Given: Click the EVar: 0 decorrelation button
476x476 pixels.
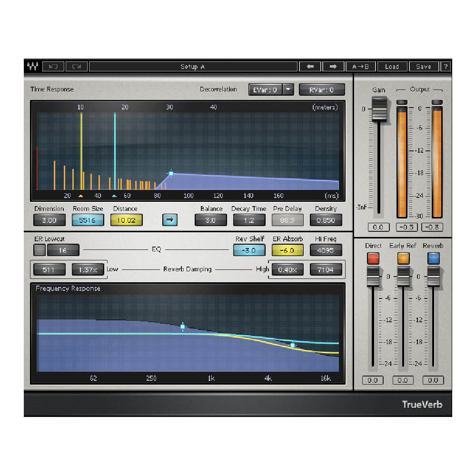Looking at the screenshot, I should pyautogui.click(x=265, y=90).
